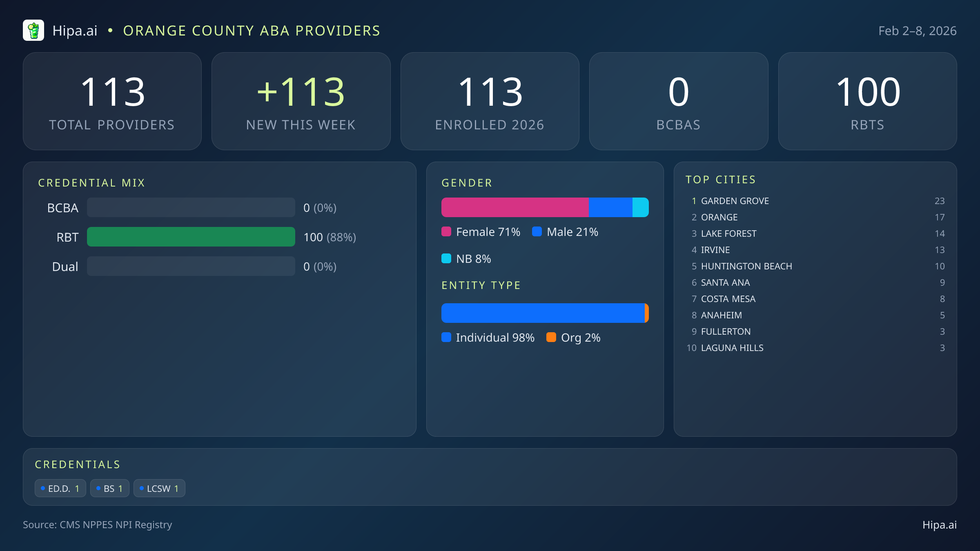Expand the Credential Mix panel

click(x=92, y=182)
